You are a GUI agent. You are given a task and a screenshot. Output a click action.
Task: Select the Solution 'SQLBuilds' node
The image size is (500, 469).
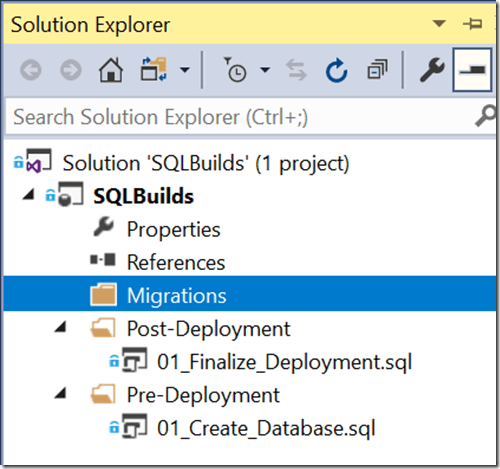[206, 163]
